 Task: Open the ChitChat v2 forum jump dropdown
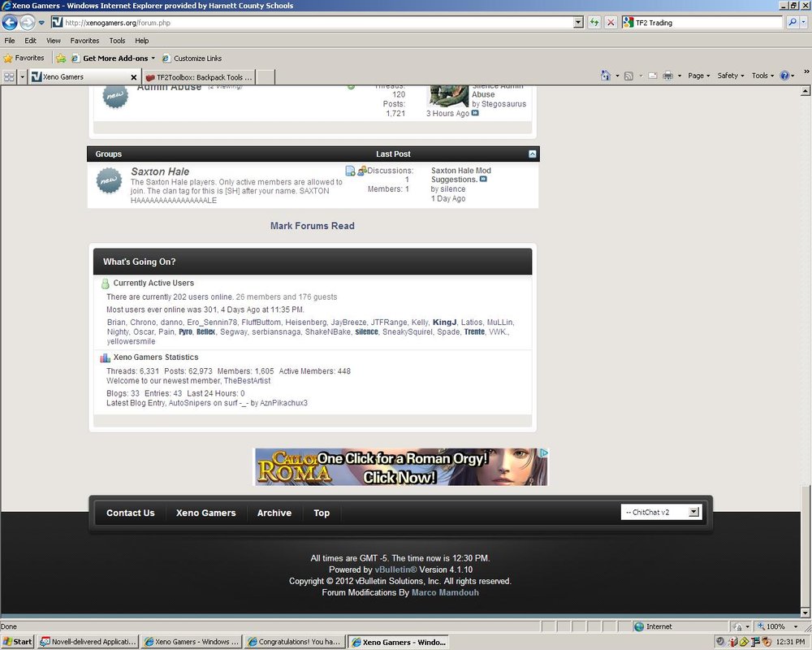pyautogui.click(x=661, y=512)
